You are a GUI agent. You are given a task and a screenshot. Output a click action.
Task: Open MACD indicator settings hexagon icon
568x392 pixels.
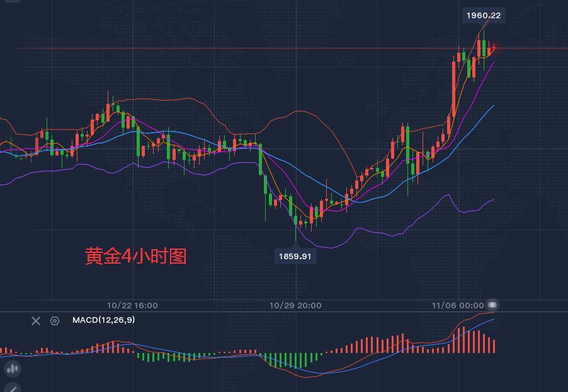(x=55, y=321)
